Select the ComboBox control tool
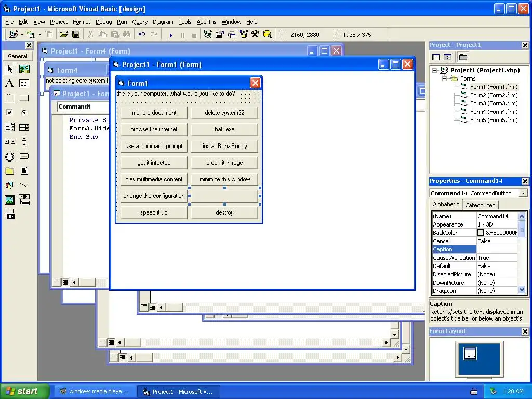 10,127
